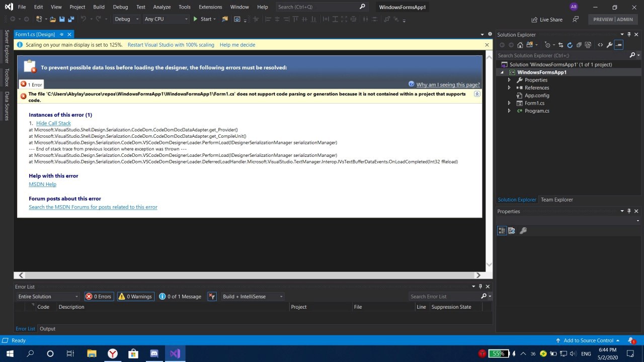The width and height of the screenshot is (644, 362).
Task: Click the View Code icon in Solution Explorer
Action: [600, 45]
